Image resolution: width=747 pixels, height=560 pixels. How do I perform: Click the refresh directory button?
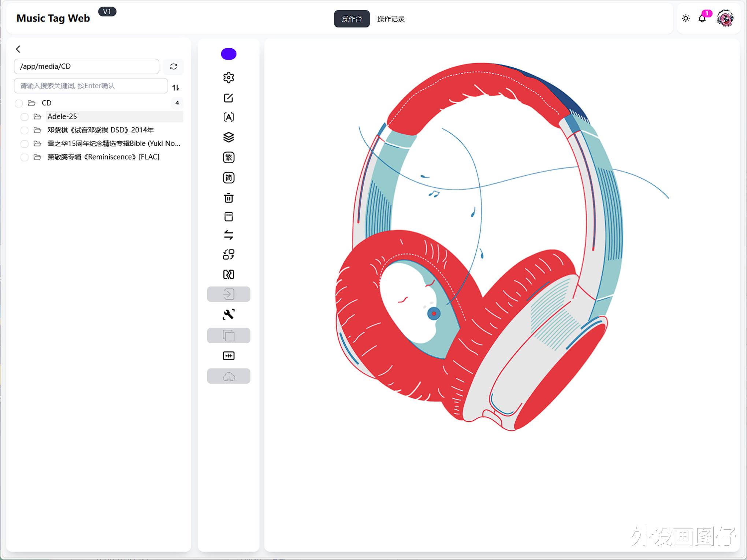(x=173, y=66)
